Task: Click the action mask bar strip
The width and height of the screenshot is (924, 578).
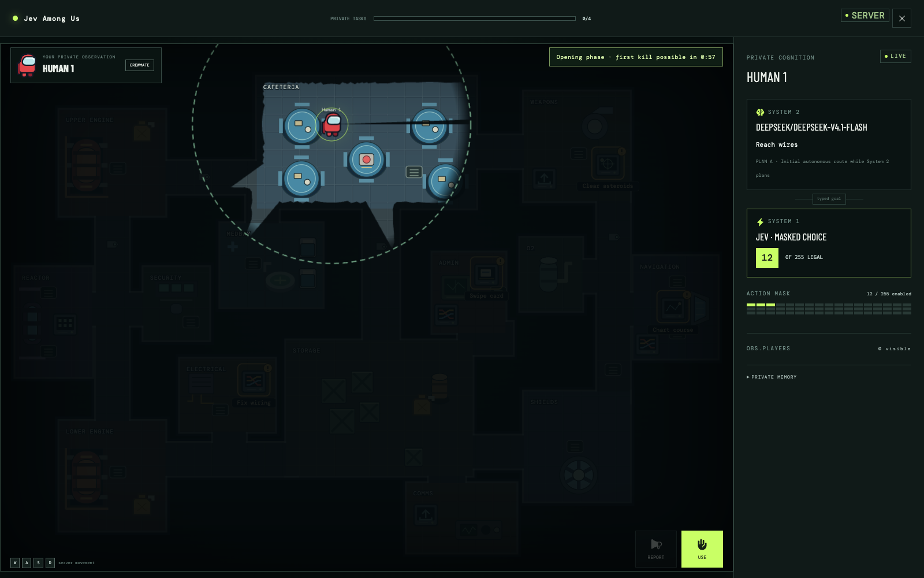Action: (829, 309)
